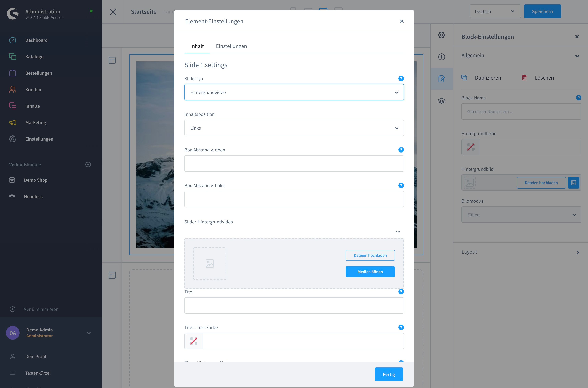
Task: Open Tastenkürzel menu entry
Action: (38, 373)
